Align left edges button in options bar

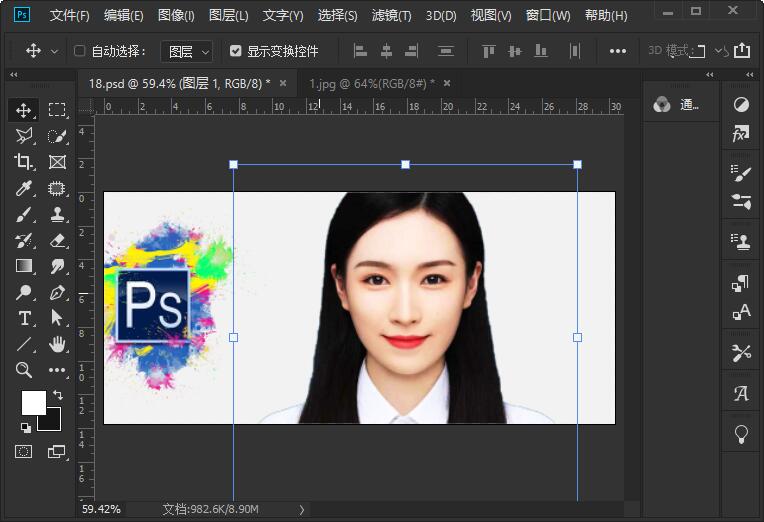(360, 51)
